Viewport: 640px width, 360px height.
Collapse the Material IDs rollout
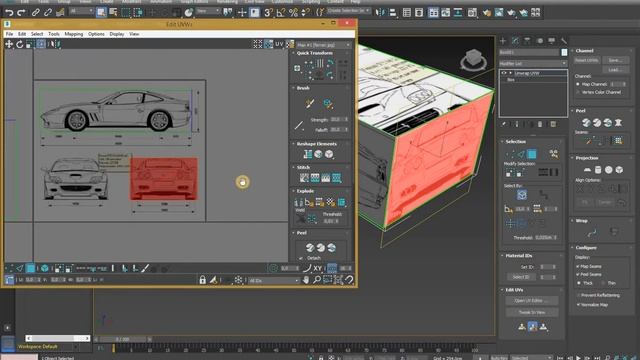click(502, 256)
